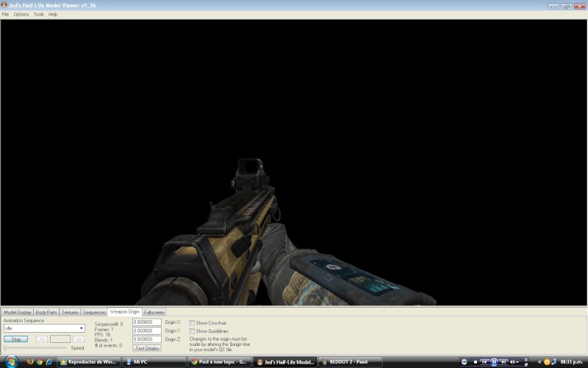588x368 pixels.
Task: Click the Model Viewer title bar app icon
Action: pyautogui.click(x=4, y=5)
